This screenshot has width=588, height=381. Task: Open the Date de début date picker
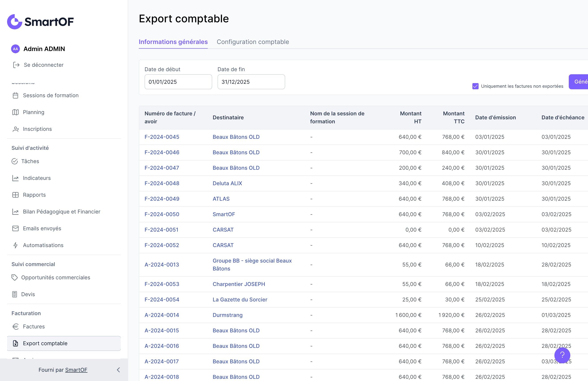178,82
